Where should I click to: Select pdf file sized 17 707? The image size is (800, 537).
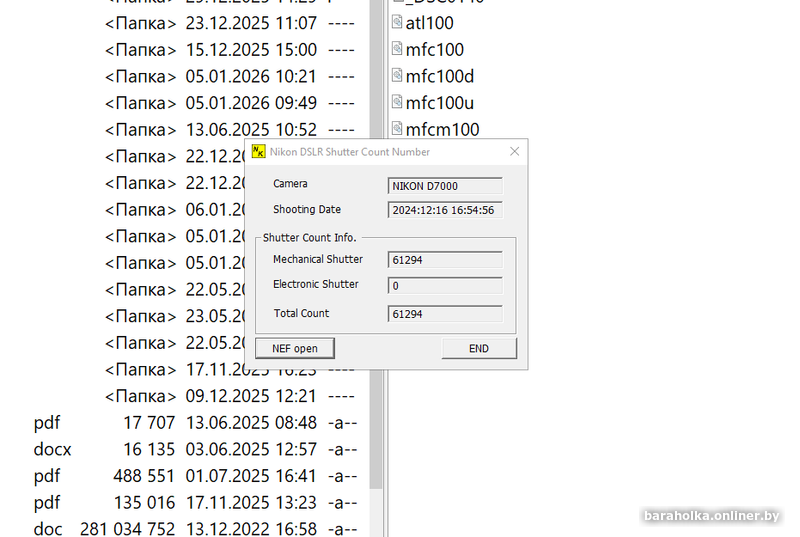click(195, 423)
